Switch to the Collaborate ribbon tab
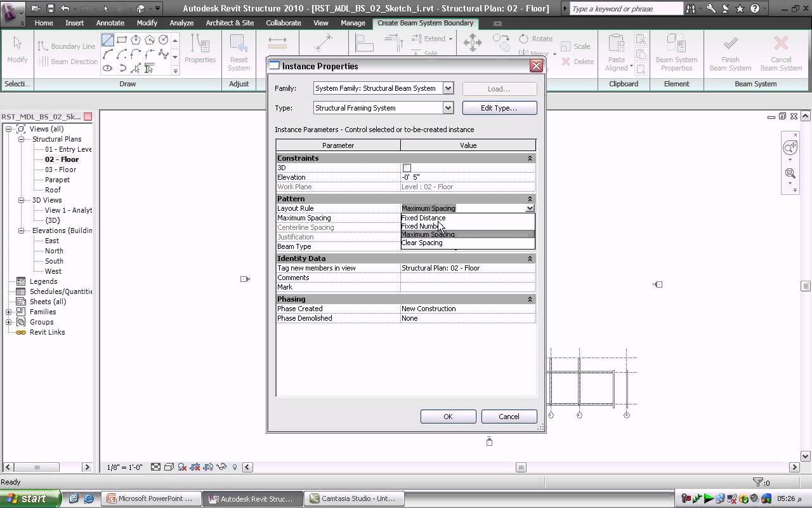Screen dimensions: 812x508 click(283, 23)
